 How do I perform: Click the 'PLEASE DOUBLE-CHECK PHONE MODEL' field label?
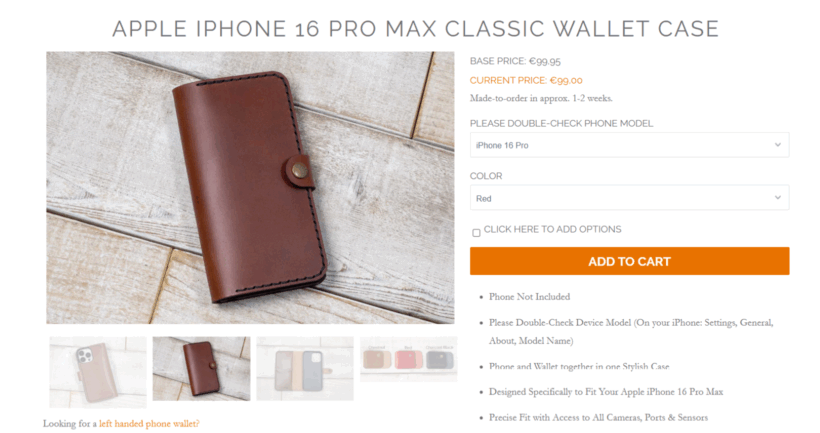click(x=561, y=123)
